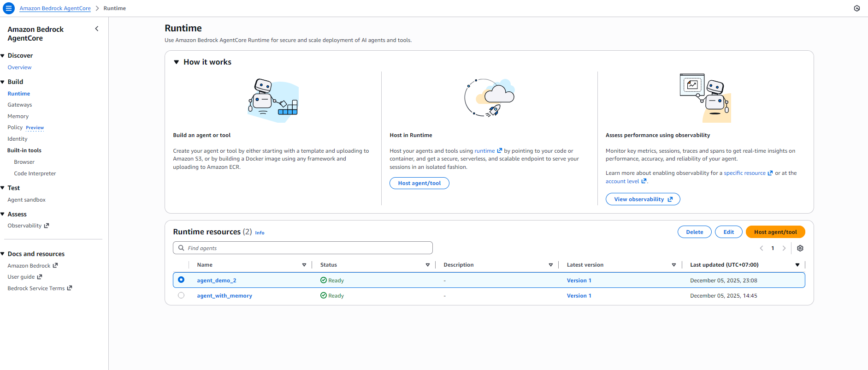Click the View observability button
This screenshot has width=868, height=370.
pyautogui.click(x=643, y=199)
